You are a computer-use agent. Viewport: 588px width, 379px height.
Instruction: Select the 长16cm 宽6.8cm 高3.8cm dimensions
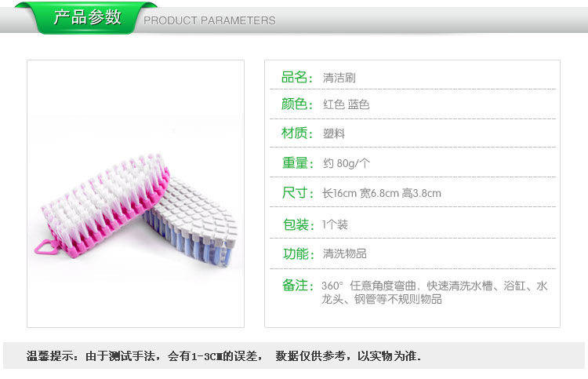pos(381,193)
